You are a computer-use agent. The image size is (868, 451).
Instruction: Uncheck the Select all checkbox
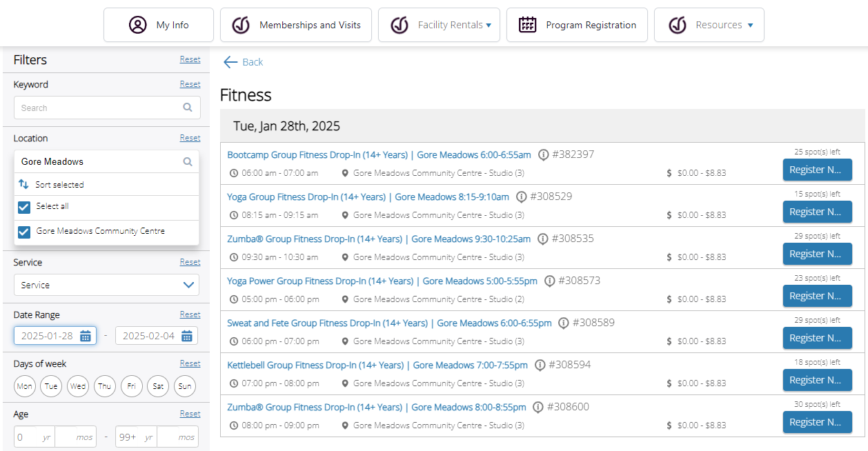(x=24, y=207)
